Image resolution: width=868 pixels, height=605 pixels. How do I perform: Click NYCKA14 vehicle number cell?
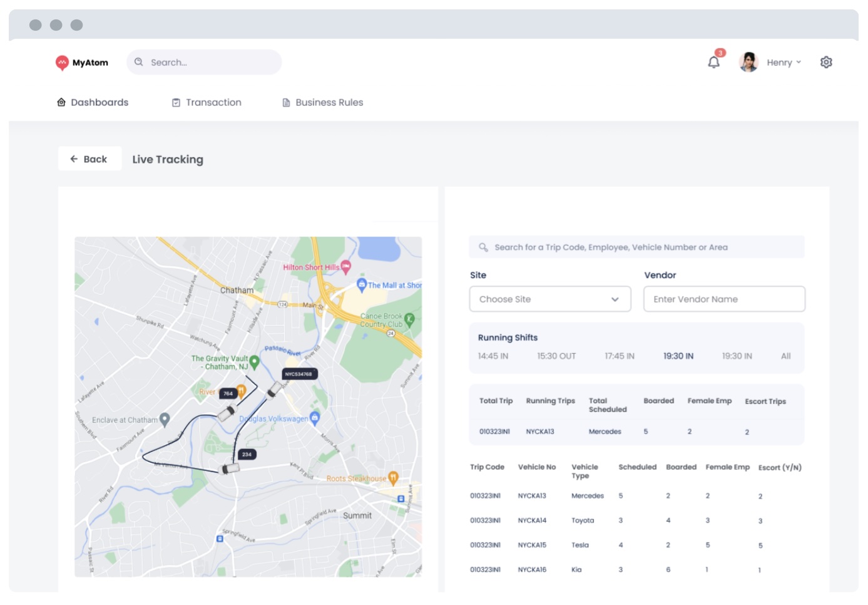532,520
